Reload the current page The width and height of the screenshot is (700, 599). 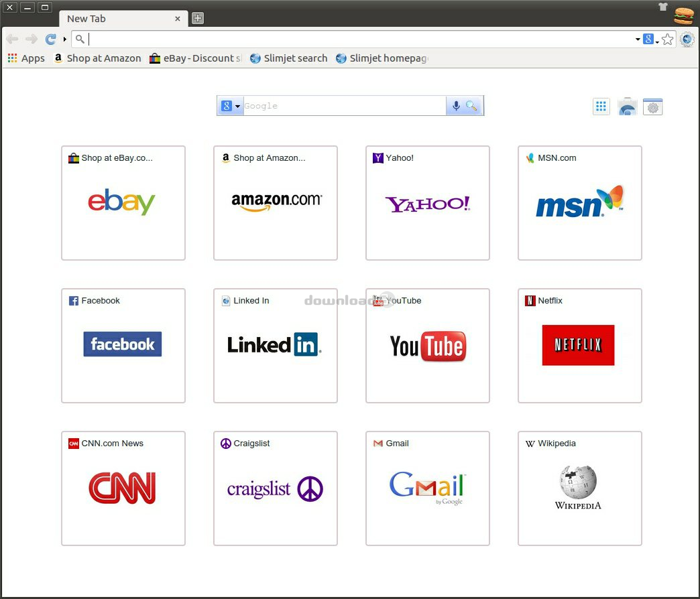click(x=52, y=39)
